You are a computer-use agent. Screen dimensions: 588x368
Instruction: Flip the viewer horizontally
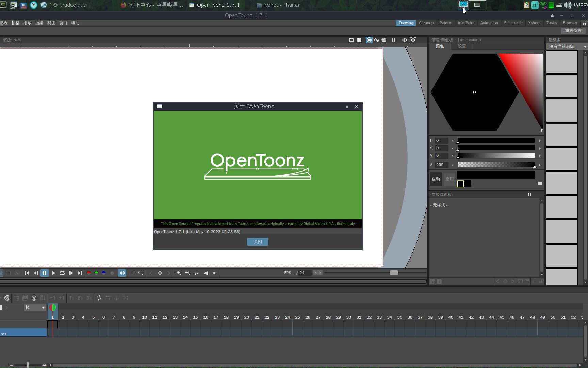(x=197, y=273)
